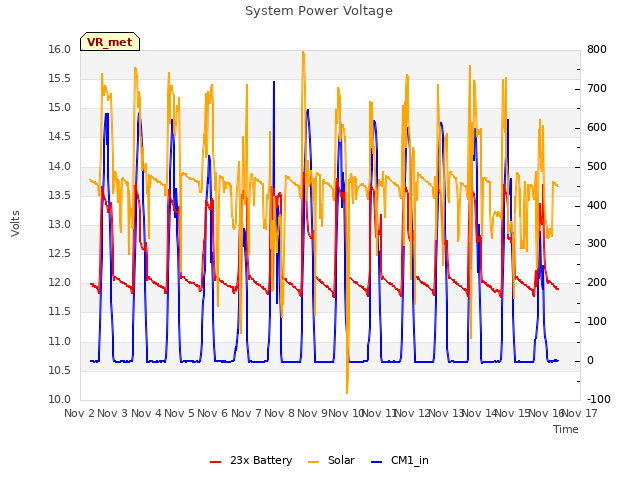Click the Nov 6 date tick label
The image size is (640, 480).
(213, 413)
